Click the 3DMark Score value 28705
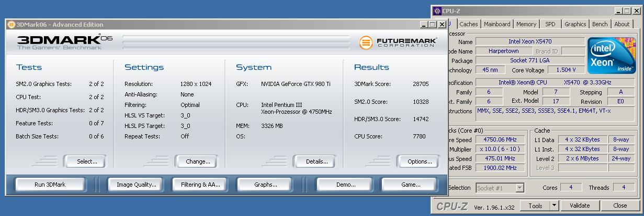 (420, 84)
